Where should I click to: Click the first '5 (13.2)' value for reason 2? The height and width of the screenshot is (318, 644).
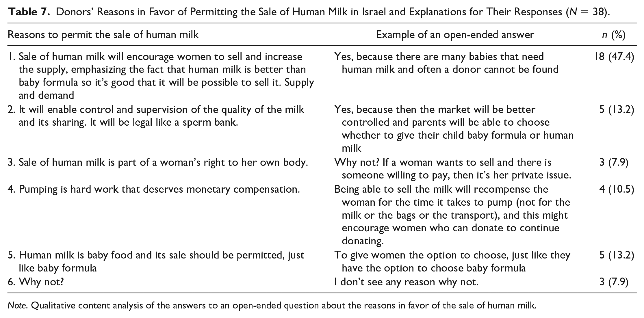617,109
